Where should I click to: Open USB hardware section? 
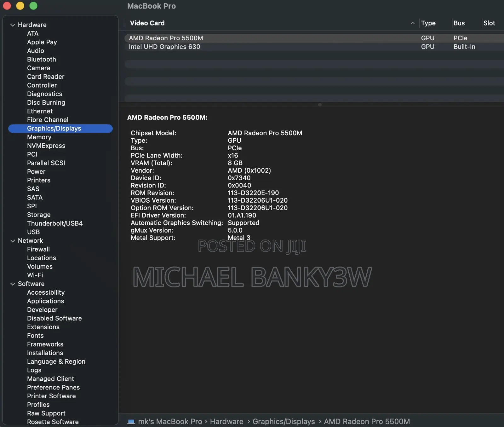[33, 232]
